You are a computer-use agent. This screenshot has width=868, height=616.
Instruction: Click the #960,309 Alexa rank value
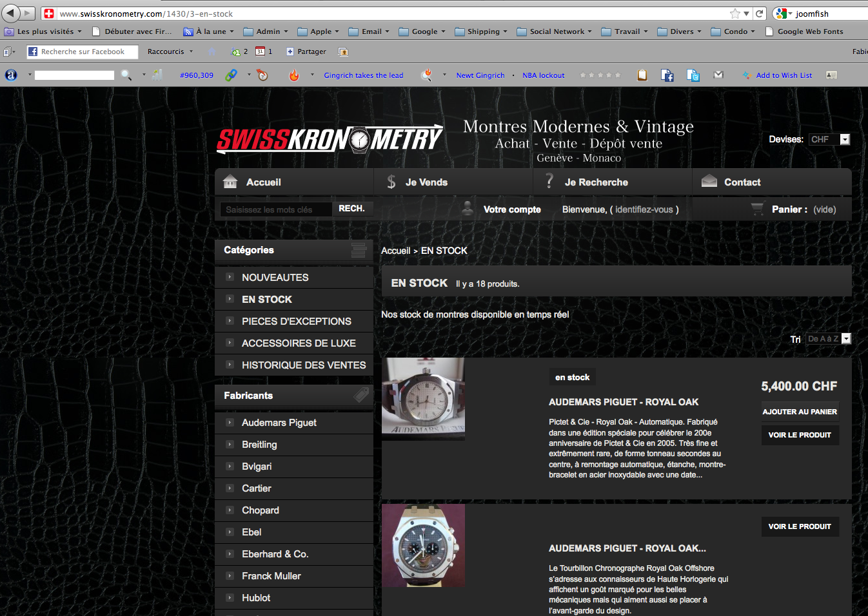[x=197, y=75]
